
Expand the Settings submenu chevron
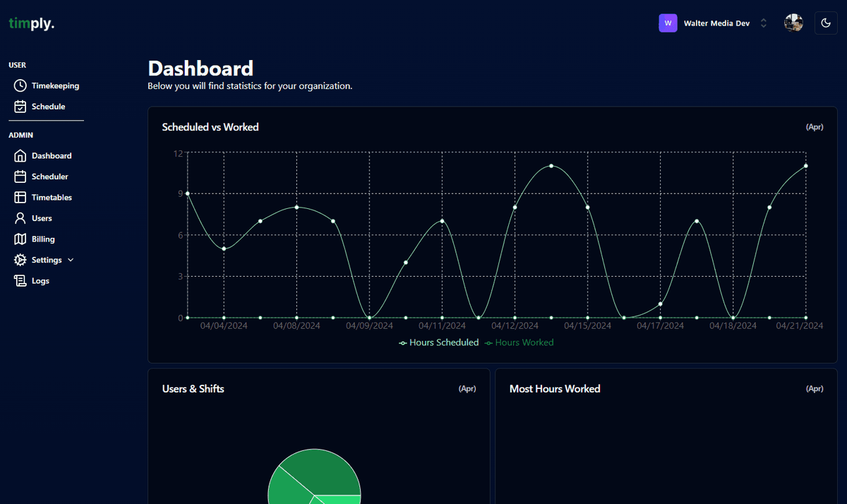[71, 260]
